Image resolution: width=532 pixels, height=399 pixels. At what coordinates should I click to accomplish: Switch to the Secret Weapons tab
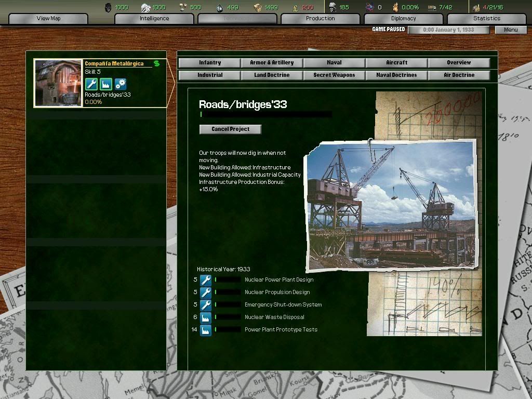pos(334,75)
